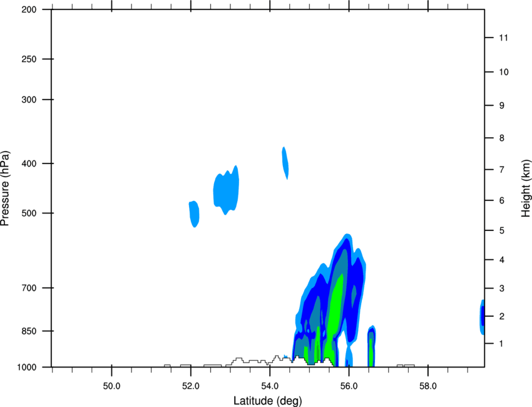Click height tick label 1
The width and height of the screenshot is (532, 407).
(x=502, y=344)
